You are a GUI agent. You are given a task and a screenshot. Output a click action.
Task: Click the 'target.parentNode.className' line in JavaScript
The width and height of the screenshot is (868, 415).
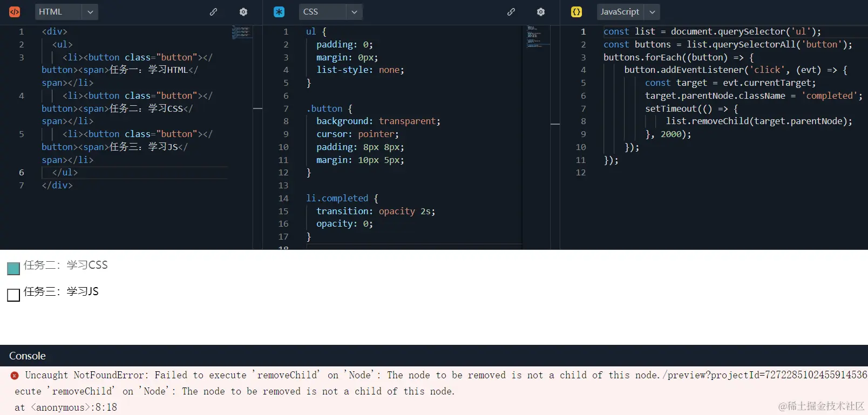click(x=754, y=96)
